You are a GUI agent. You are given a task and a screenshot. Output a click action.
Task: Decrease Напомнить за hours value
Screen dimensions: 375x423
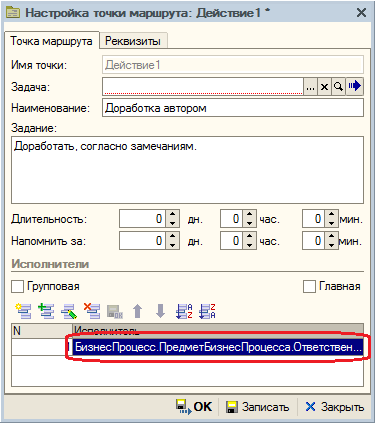click(x=249, y=245)
